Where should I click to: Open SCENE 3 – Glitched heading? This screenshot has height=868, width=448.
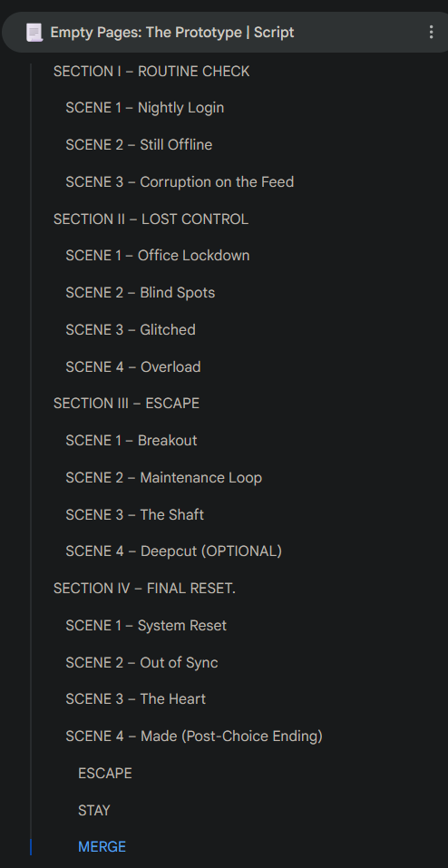click(x=131, y=330)
